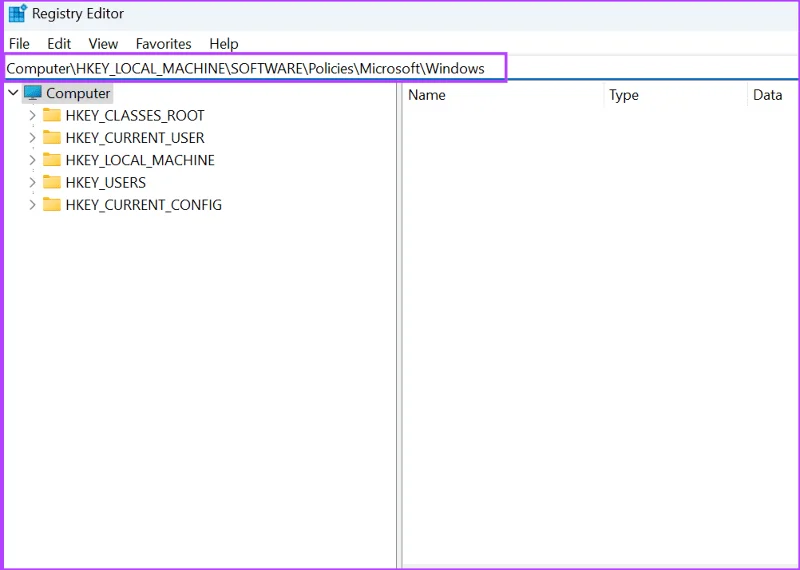This screenshot has width=800, height=570.
Task: Select HKEY_LOCAL_MACHINE label
Action: [x=140, y=160]
